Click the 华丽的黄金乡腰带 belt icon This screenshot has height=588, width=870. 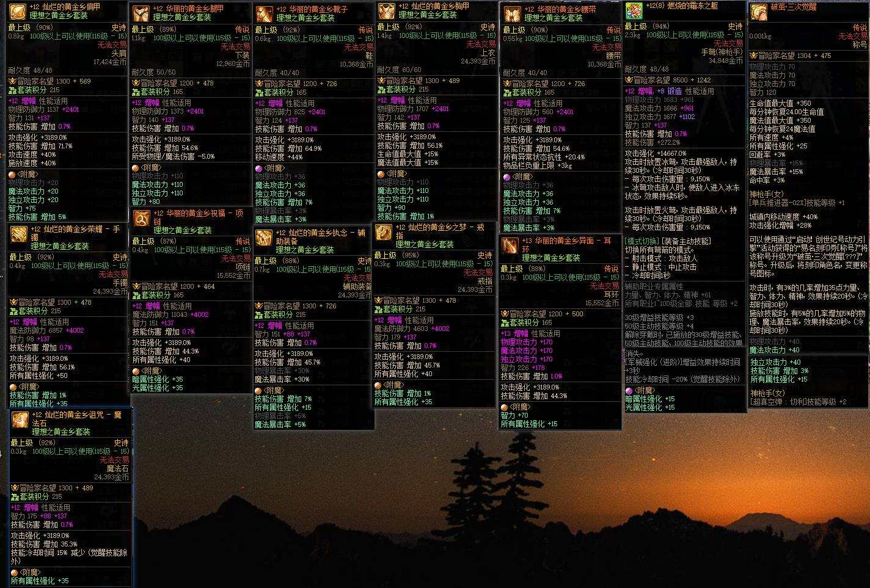click(x=511, y=14)
